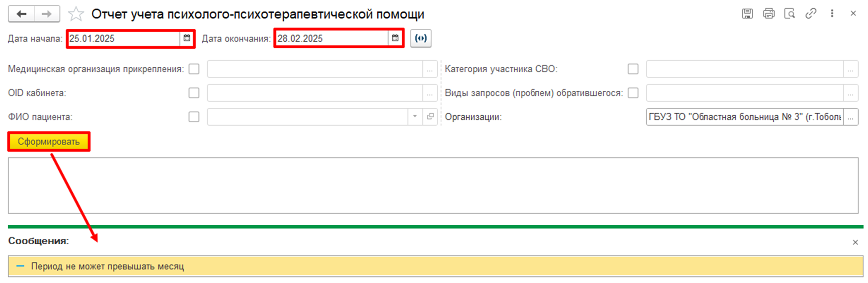Print the report with printer icon
The image size is (868, 283).
coord(769,14)
